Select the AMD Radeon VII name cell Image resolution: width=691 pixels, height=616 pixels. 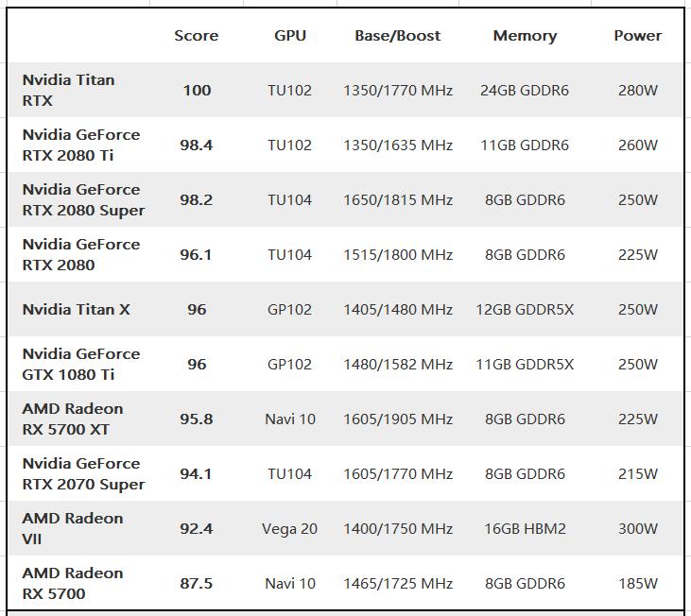[73, 528]
